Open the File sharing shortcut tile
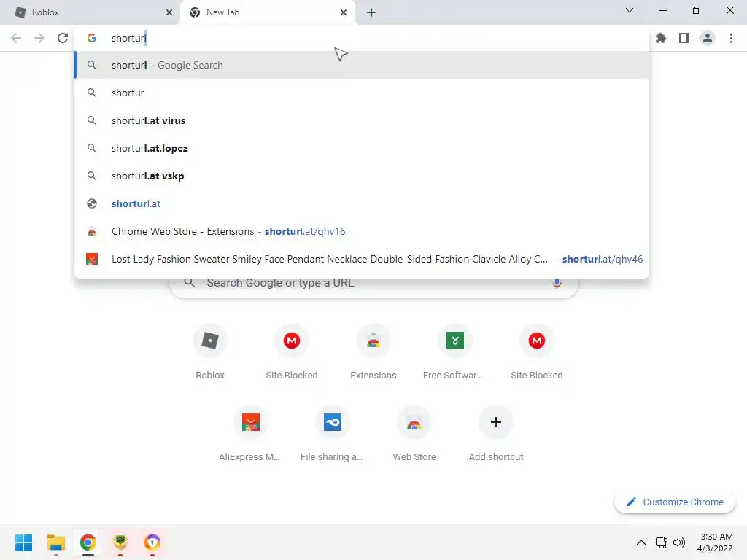 click(333, 434)
